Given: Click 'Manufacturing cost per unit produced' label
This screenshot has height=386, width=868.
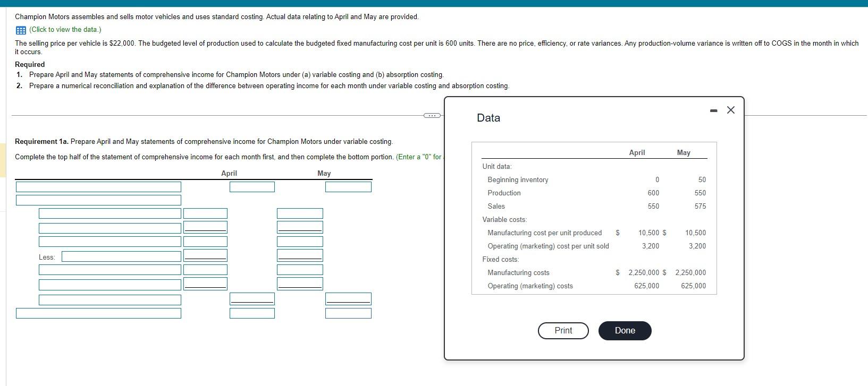Looking at the screenshot, I should coord(545,233).
